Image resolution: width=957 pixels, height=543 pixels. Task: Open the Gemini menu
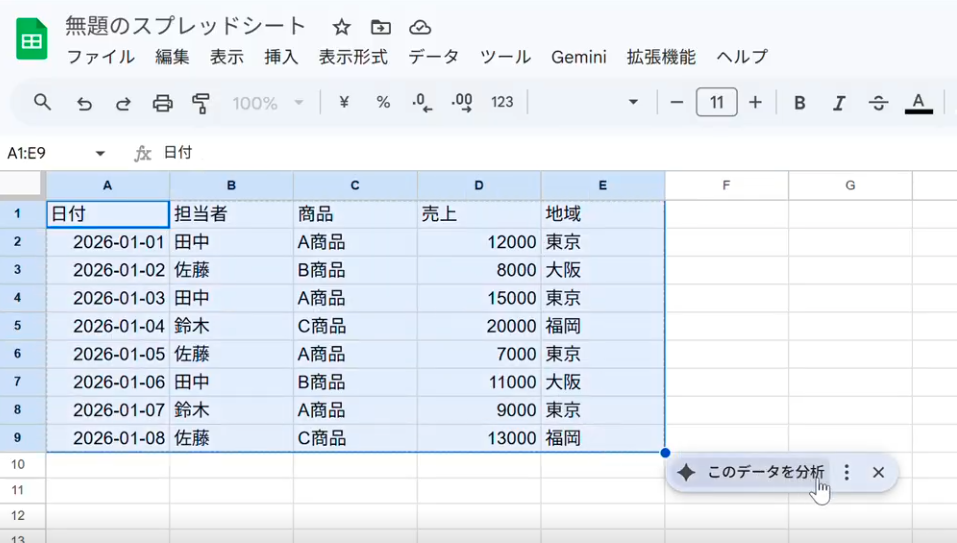coord(579,57)
